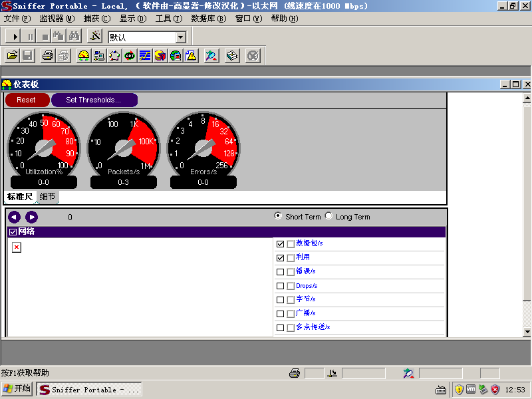
Task: Switch to the 细节 tab
Action: pyautogui.click(x=47, y=197)
